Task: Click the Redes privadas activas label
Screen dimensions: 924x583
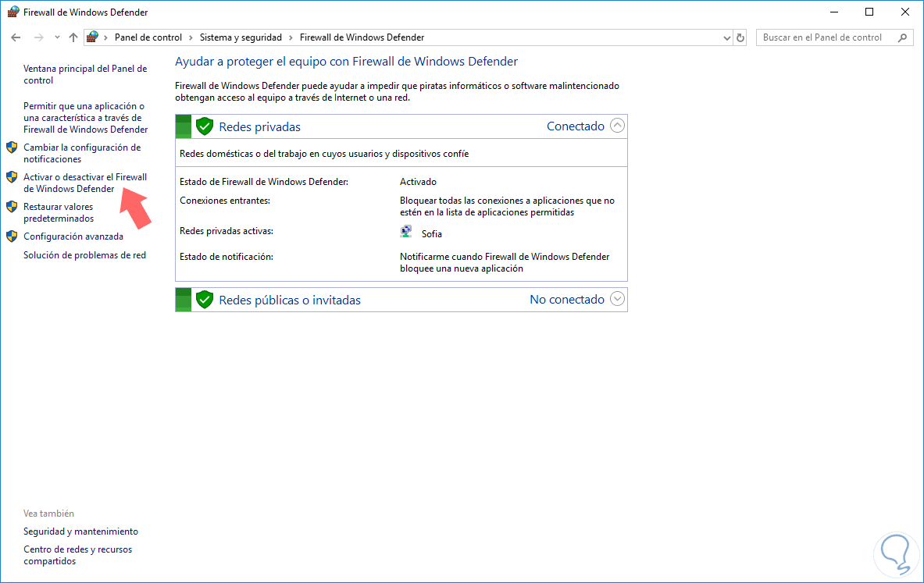Action: [x=227, y=231]
